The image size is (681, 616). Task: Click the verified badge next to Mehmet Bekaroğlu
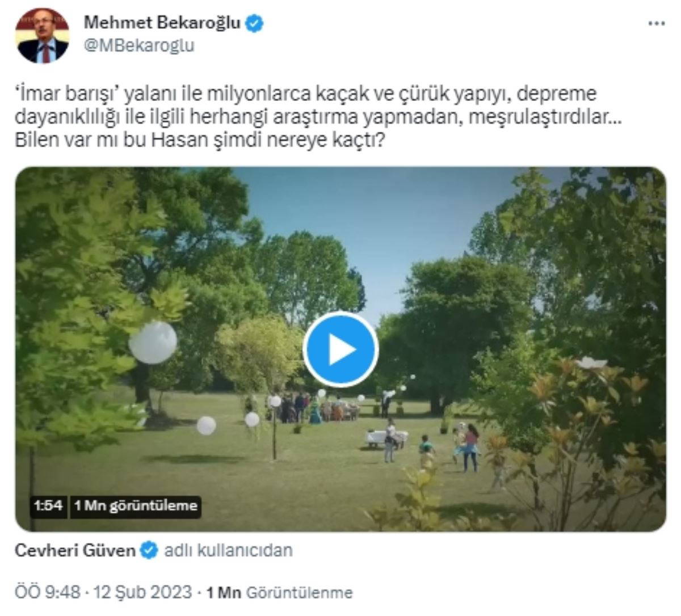pyautogui.click(x=254, y=24)
